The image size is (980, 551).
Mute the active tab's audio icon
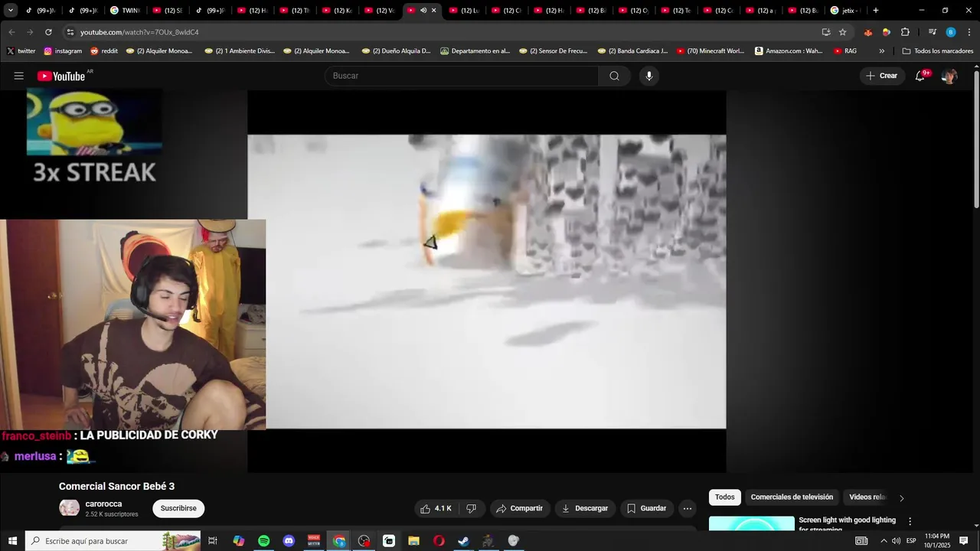(x=423, y=11)
